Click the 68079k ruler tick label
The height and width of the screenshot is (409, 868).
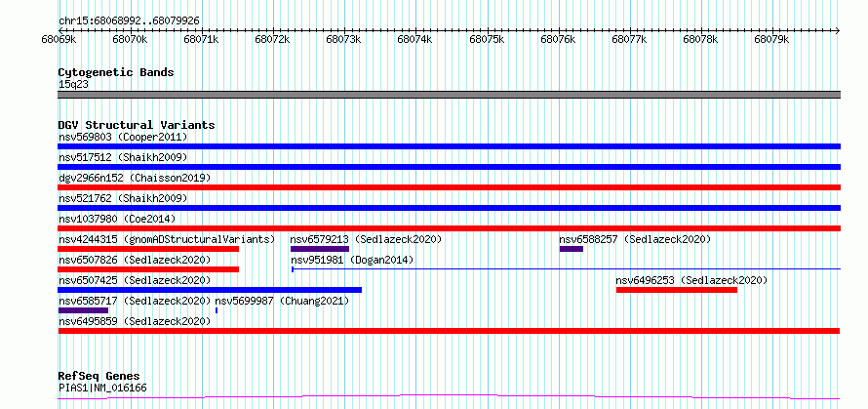point(772,40)
